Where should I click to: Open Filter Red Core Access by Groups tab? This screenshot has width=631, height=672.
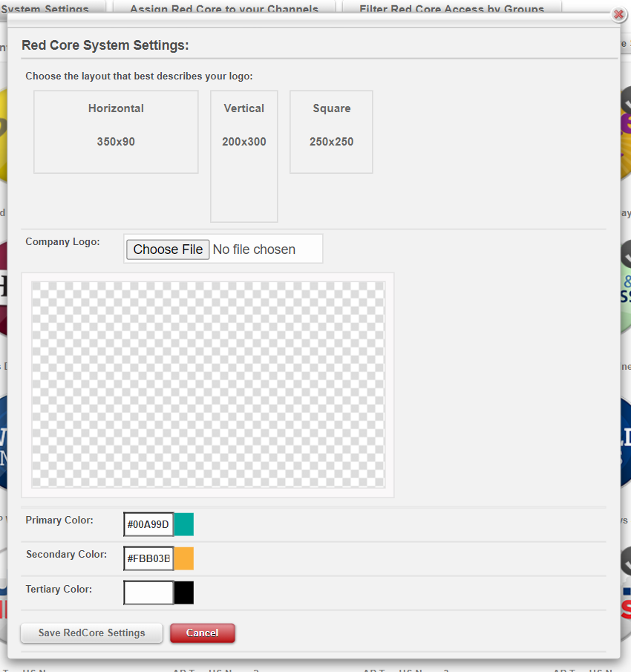click(x=452, y=7)
